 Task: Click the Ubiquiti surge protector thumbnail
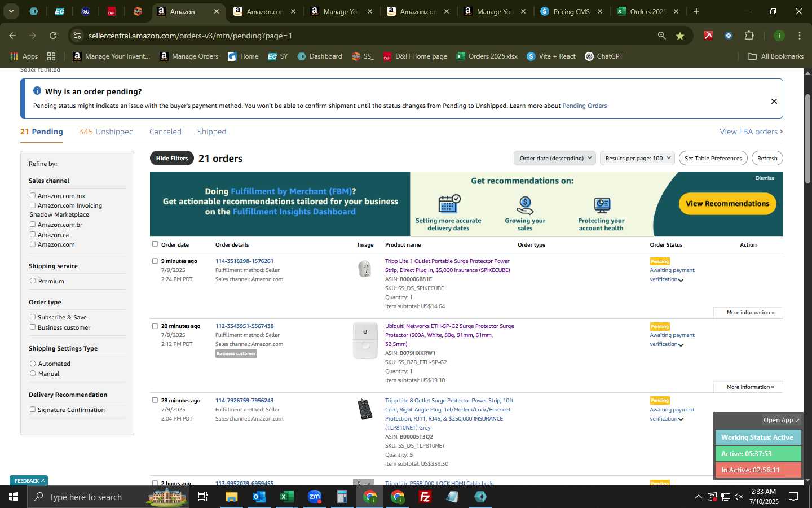point(365,340)
